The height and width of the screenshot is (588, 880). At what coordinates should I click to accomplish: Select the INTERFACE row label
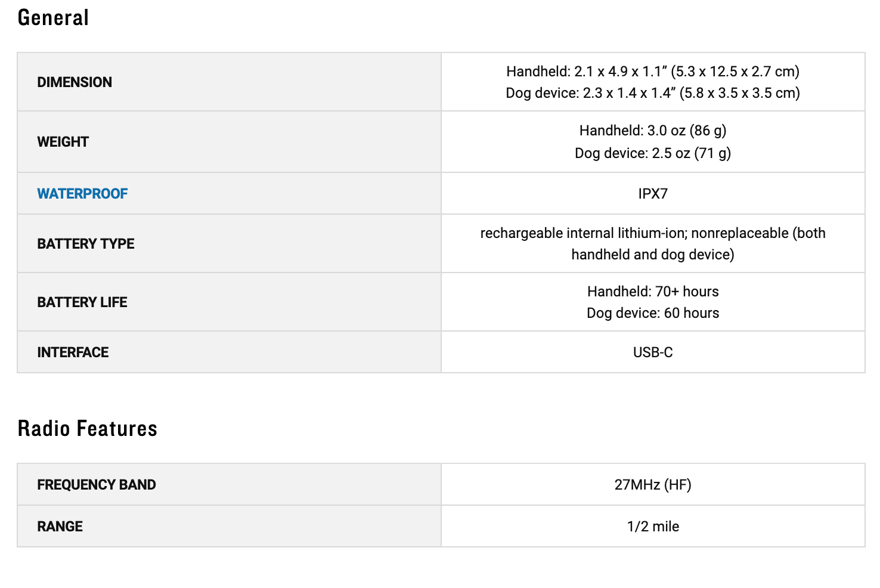tap(73, 352)
